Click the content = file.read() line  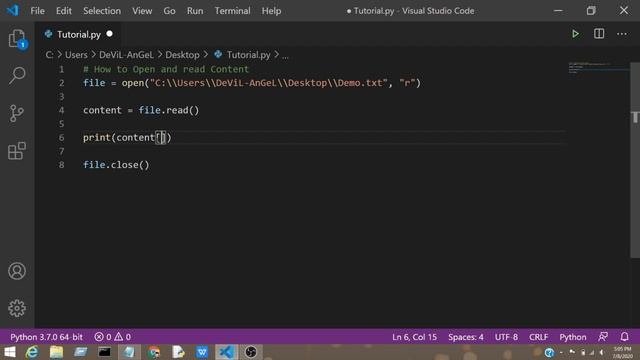(141, 110)
